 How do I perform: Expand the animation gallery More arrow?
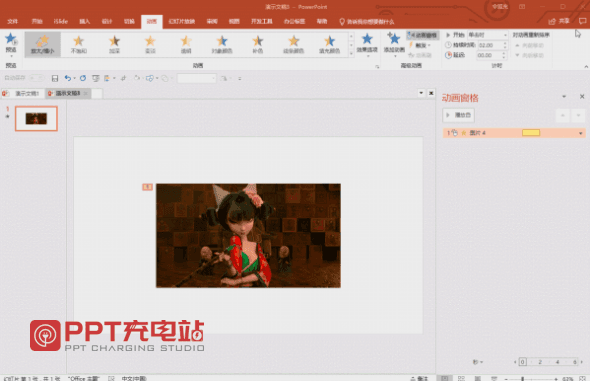[351, 53]
